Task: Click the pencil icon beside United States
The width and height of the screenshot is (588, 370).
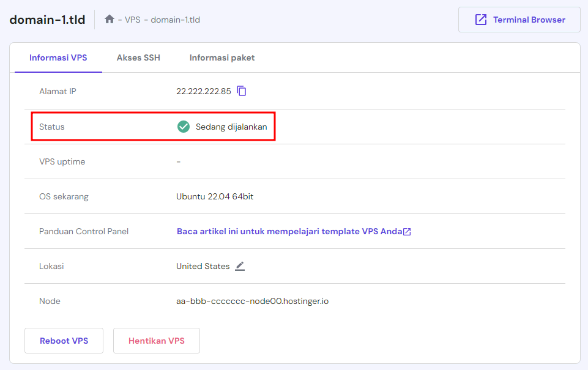Action: [x=240, y=266]
